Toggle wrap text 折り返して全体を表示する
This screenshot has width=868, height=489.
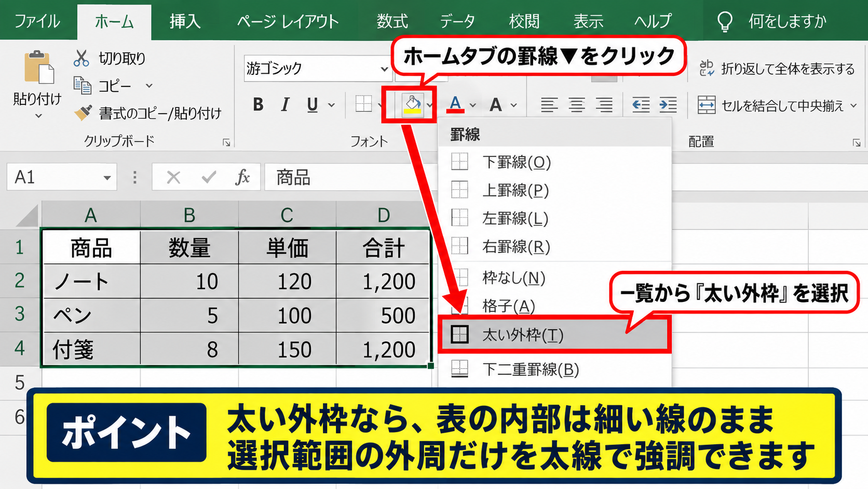[x=777, y=69]
